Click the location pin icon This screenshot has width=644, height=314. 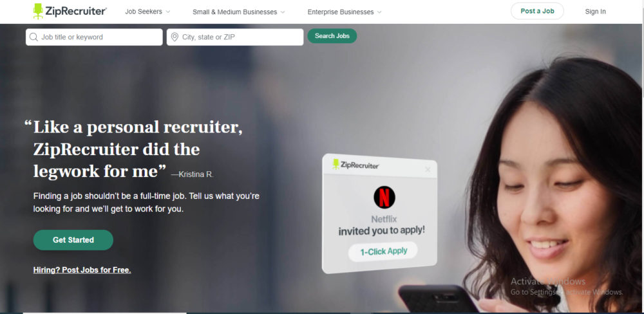tap(175, 37)
